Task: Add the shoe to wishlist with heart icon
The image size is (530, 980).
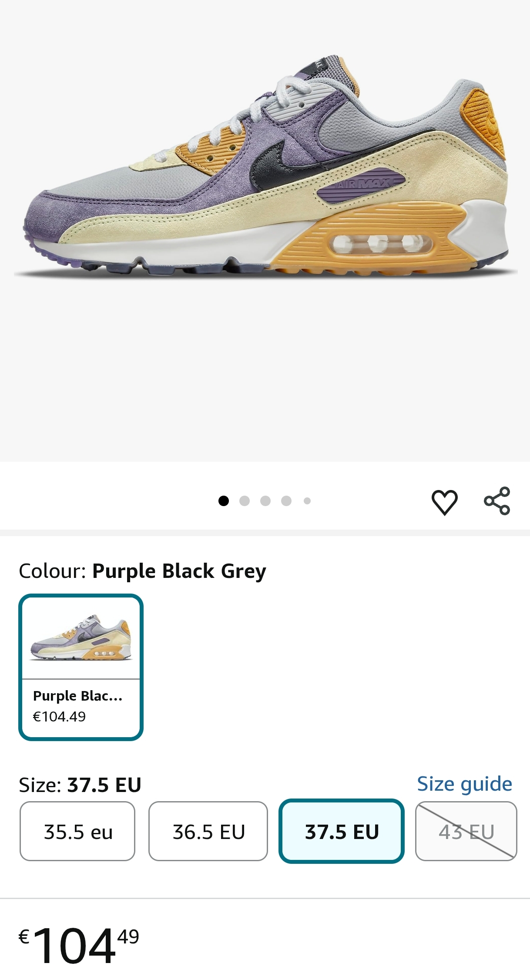Action: 444,502
